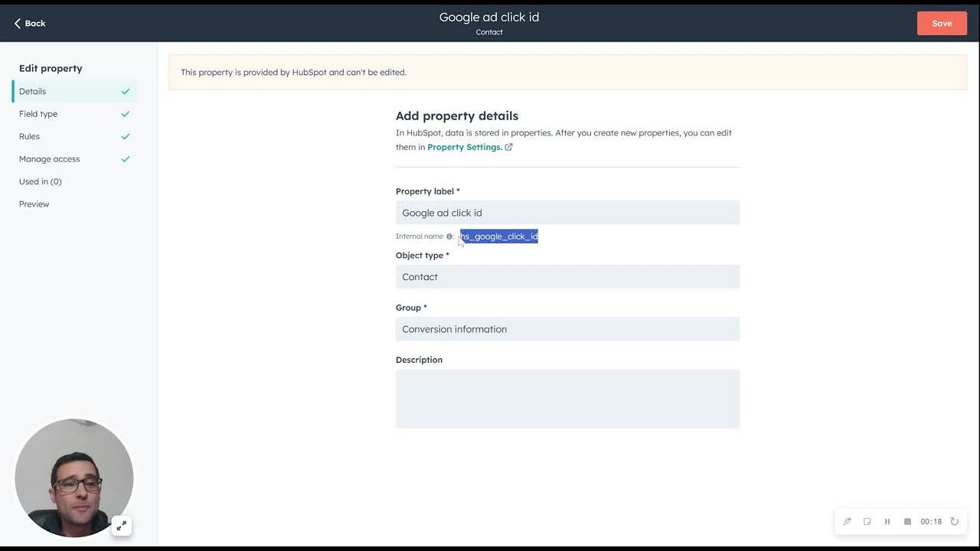Open the Used in (0) section
Screen dimensions: 980x551
tap(41, 181)
